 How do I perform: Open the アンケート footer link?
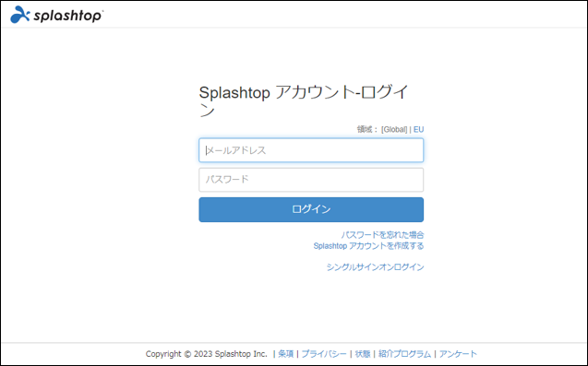pyautogui.click(x=458, y=354)
